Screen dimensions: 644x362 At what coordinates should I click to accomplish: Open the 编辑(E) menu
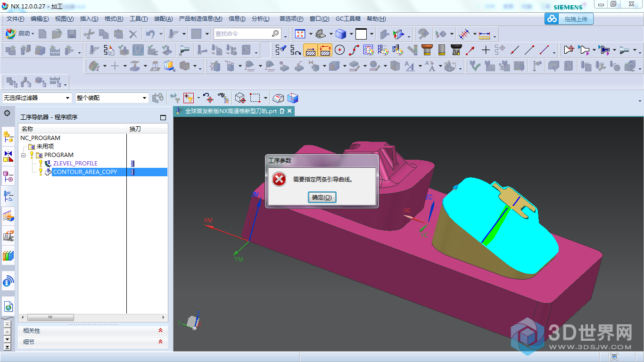pos(40,19)
